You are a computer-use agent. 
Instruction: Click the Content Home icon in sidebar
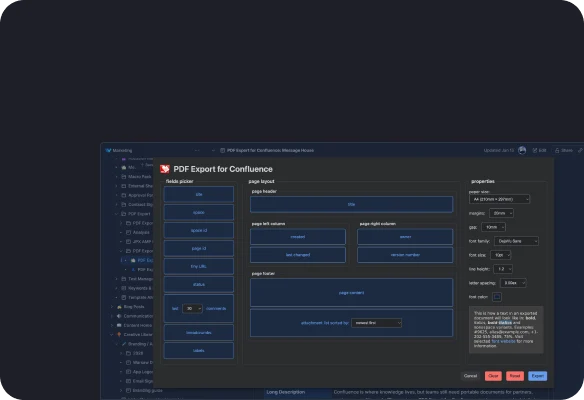[x=119, y=326]
